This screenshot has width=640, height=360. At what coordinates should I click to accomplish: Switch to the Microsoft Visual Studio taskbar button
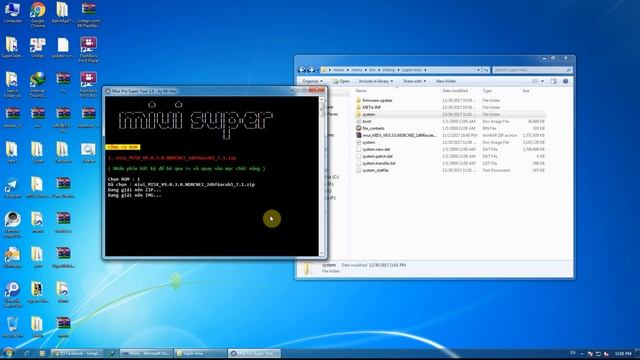pyautogui.click(x=146, y=353)
